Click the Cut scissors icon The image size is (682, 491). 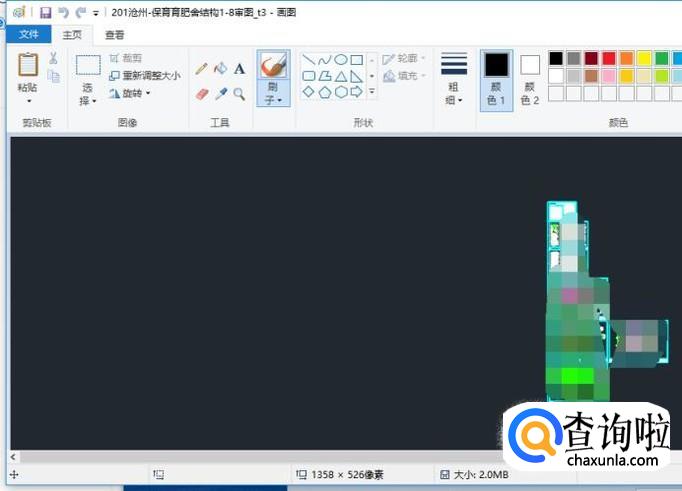pos(53,58)
